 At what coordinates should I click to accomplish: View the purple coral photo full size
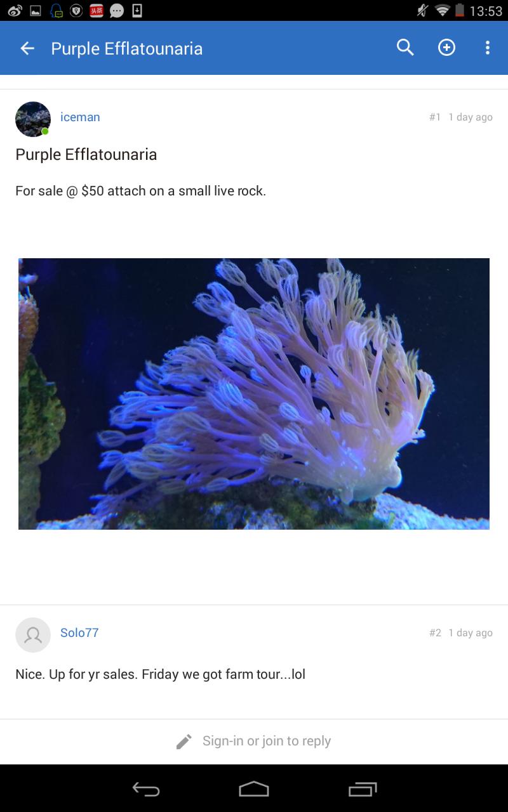click(254, 394)
